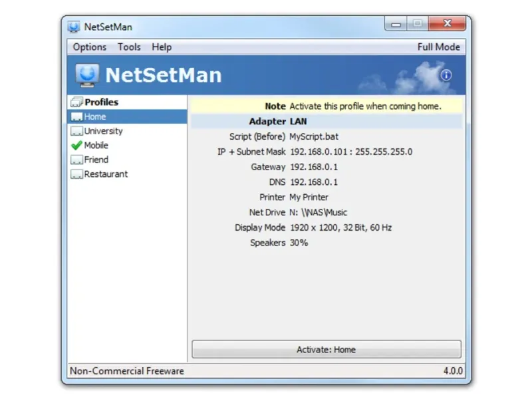Image resolution: width=532 pixels, height=399 pixels.
Task: Click the Home profile icon
Action: coord(76,117)
